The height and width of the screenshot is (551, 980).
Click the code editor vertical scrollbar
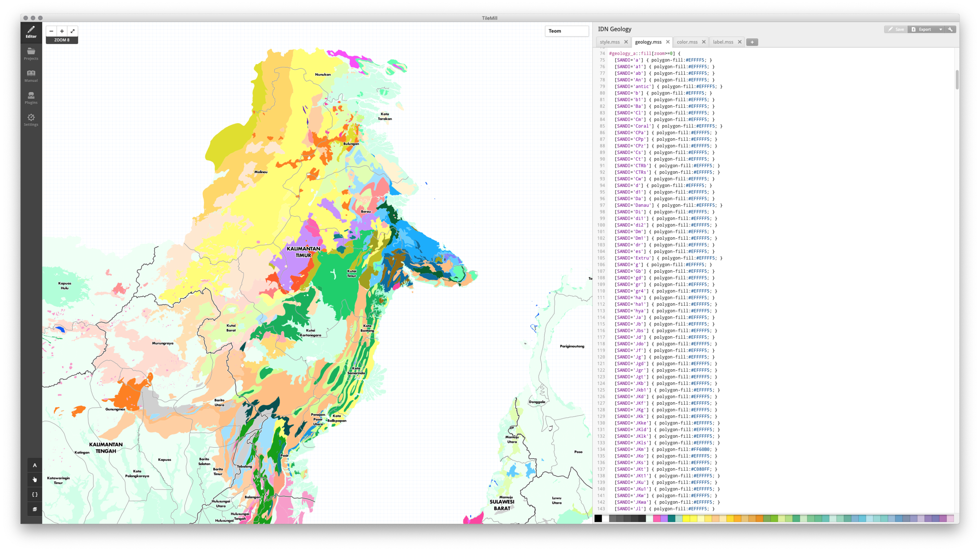tap(957, 80)
